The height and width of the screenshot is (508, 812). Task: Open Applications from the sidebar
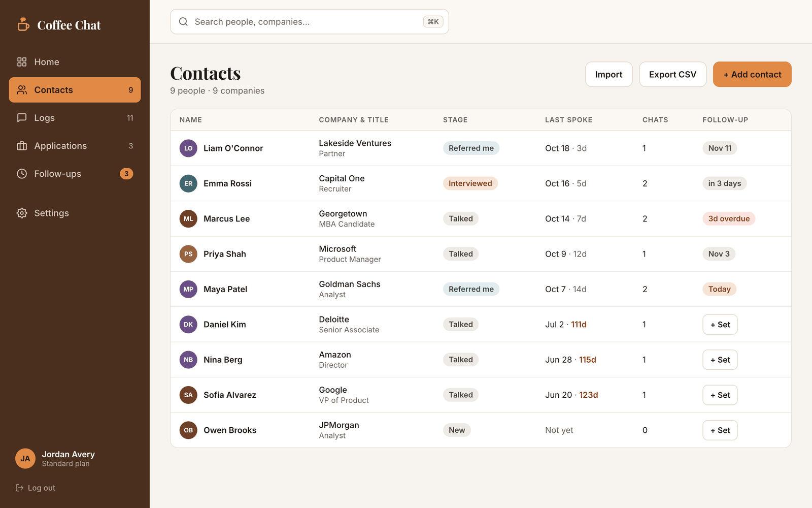pyautogui.click(x=75, y=146)
